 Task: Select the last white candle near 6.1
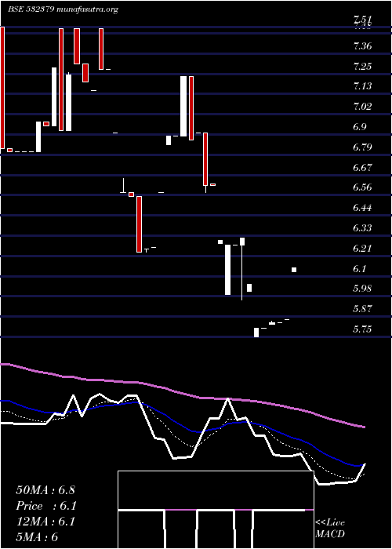[294, 270]
